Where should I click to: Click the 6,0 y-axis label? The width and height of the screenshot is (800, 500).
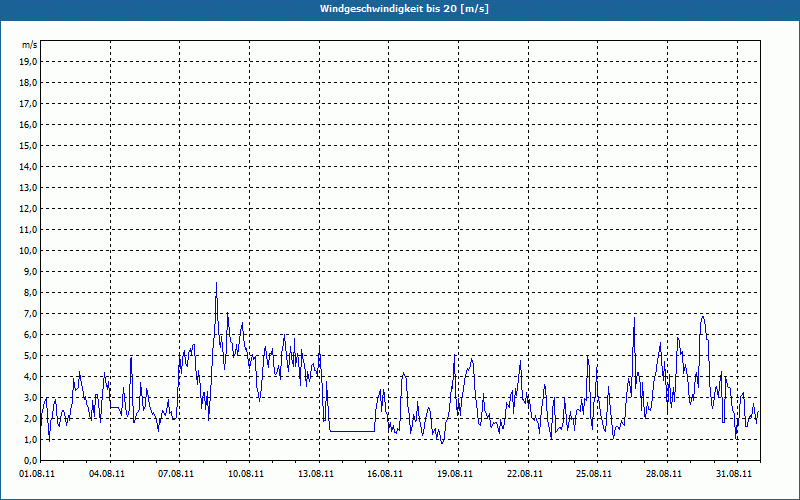(30, 335)
